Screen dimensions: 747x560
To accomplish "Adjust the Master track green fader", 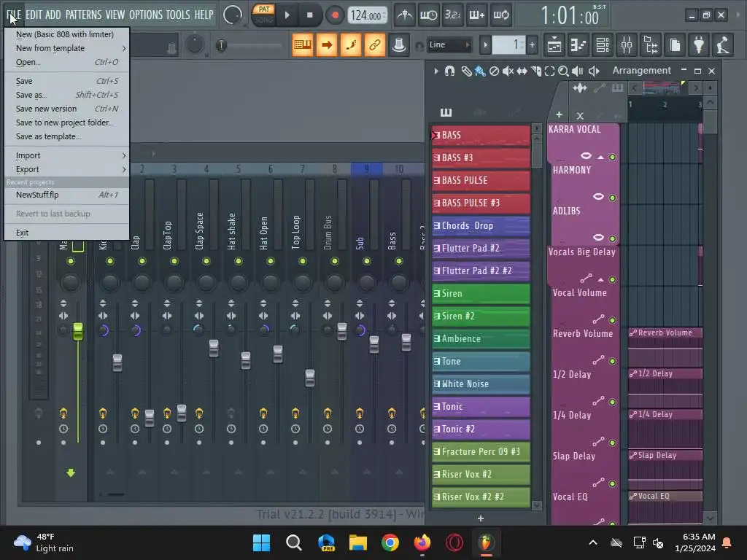I will tap(77, 332).
